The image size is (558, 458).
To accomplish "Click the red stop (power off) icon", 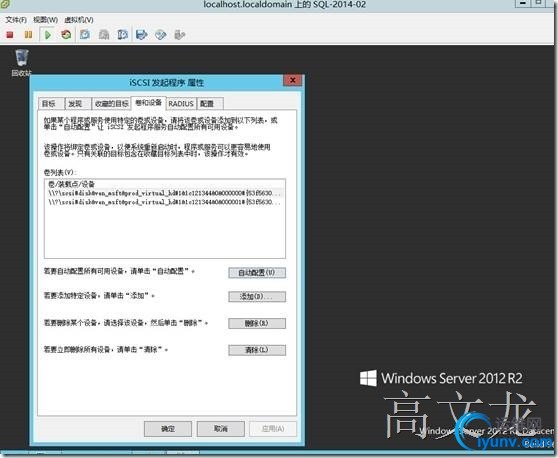I will (x=10, y=35).
